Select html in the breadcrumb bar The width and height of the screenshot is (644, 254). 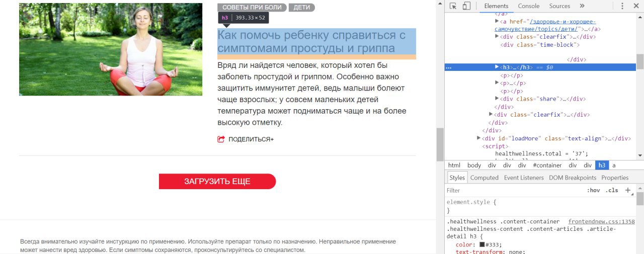(x=454, y=165)
